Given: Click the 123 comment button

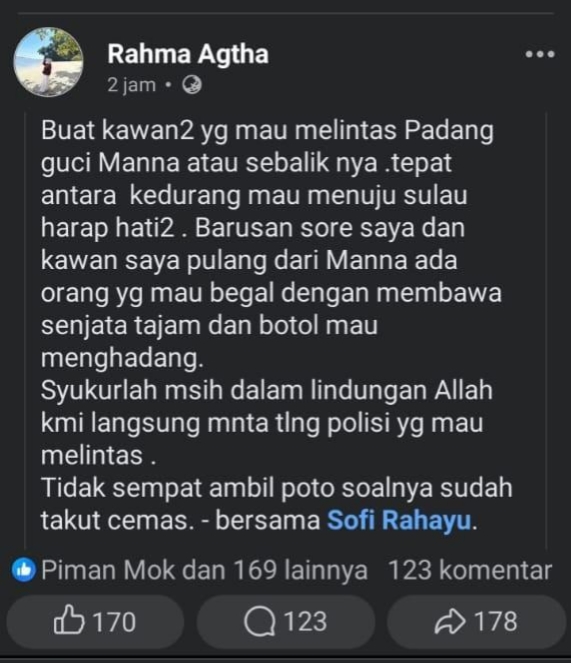Looking at the screenshot, I should click(x=286, y=621).
